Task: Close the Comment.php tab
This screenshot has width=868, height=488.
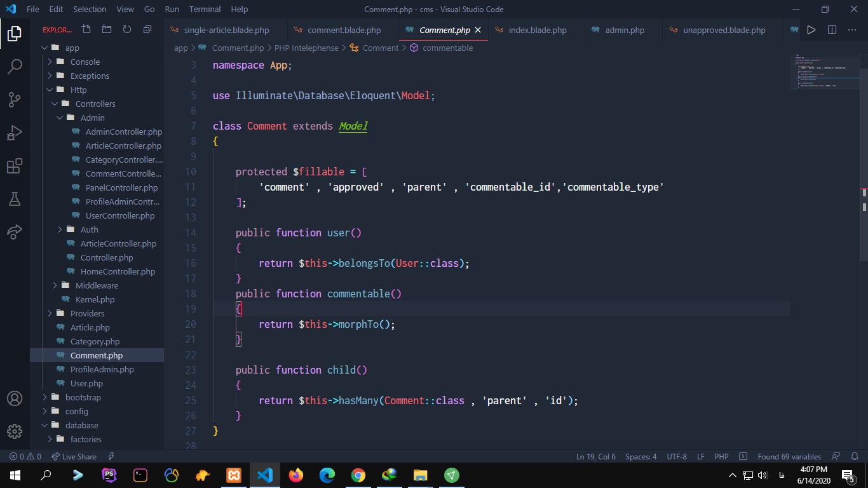Action: click(478, 30)
